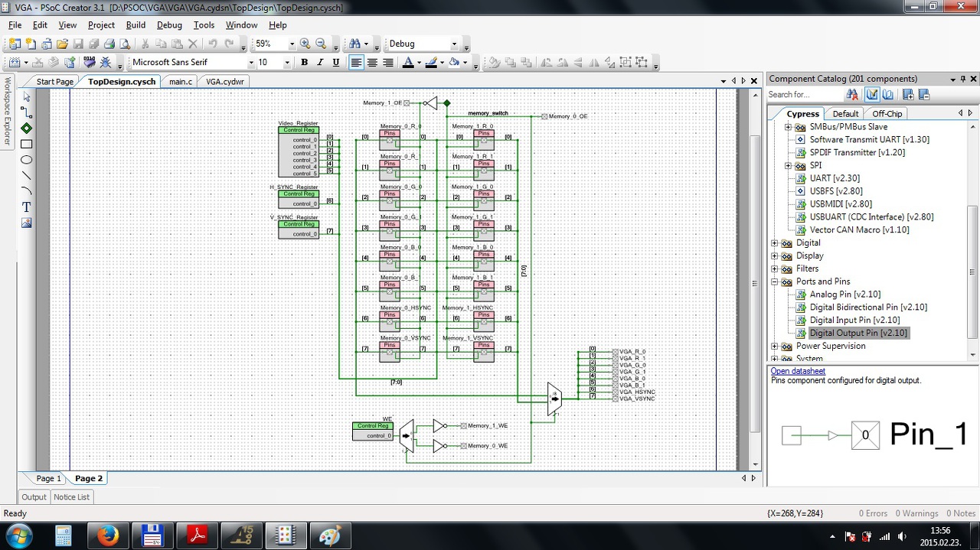
Task: Click the debug bug icon
Action: coord(106,63)
